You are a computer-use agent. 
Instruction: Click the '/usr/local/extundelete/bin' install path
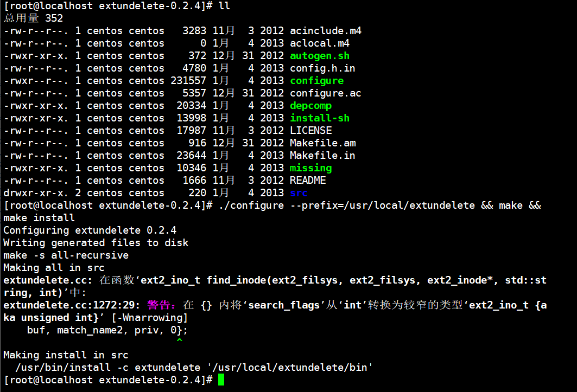click(x=290, y=368)
